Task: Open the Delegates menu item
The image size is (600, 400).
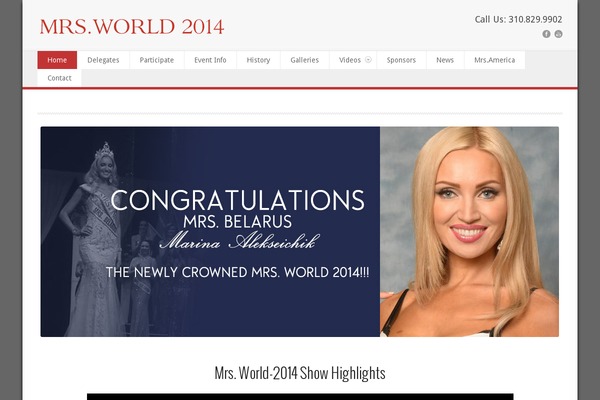Action: (103, 60)
